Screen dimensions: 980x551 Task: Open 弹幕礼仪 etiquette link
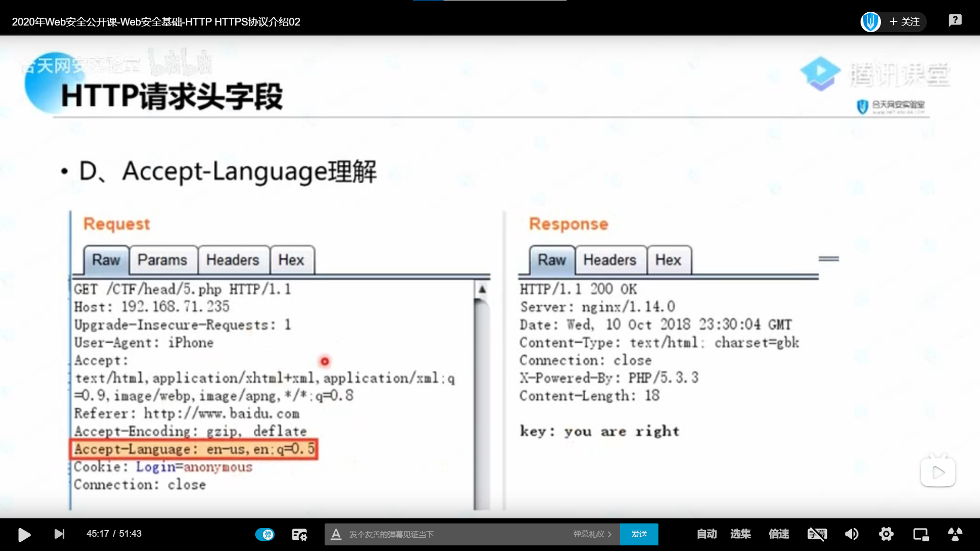pos(592,534)
